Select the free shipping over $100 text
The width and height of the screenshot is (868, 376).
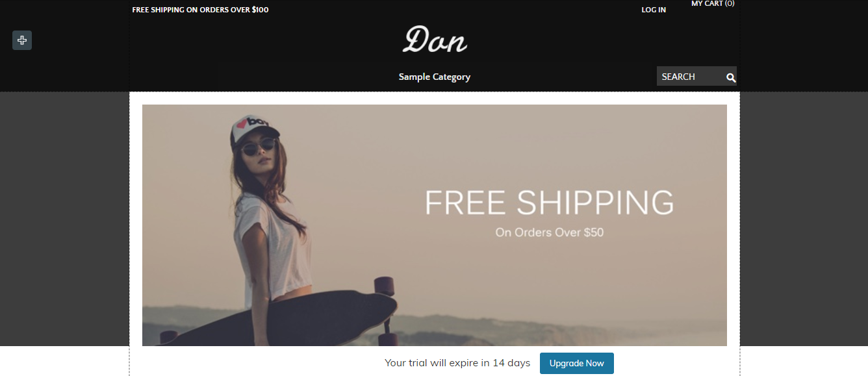tap(200, 10)
